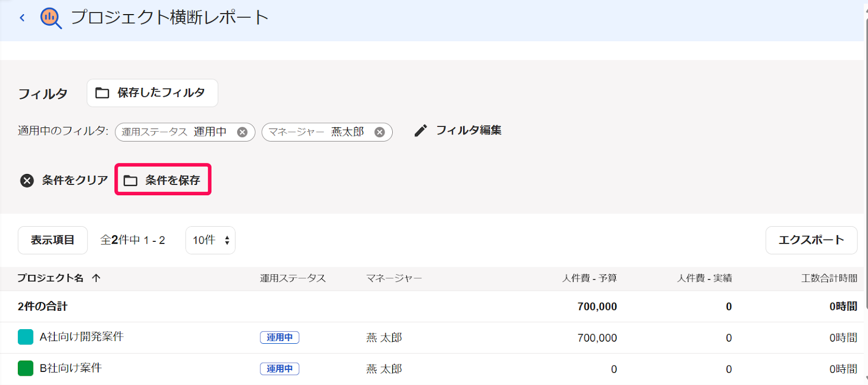Click the teal color square of A社向け開発案件
The image size is (868, 385).
pyautogui.click(x=25, y=337)
